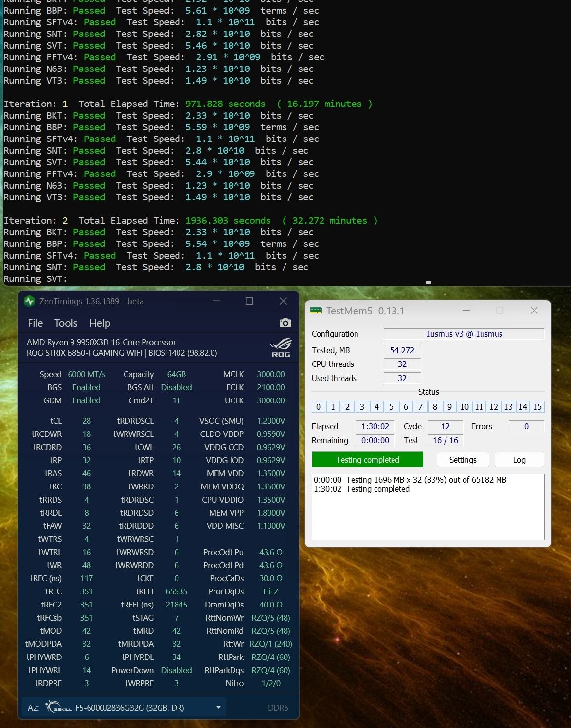Click the TestMem5 title bar icon
Viewport: 571px width, 728px height.
pos(316,311)
